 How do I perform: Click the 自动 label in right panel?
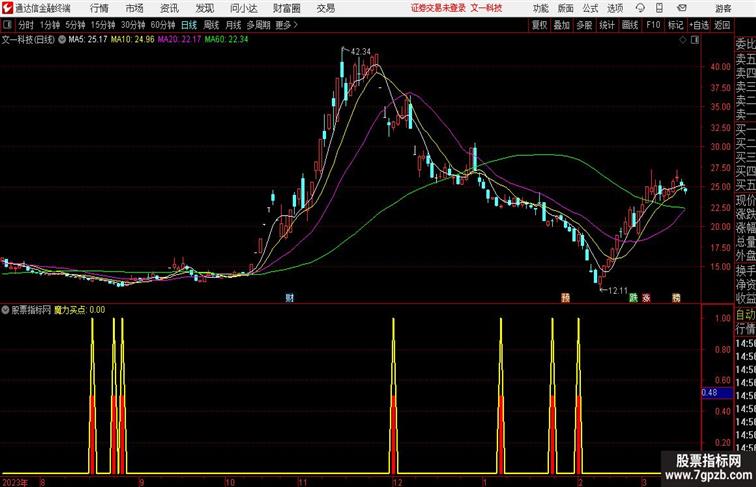point(745,315)
